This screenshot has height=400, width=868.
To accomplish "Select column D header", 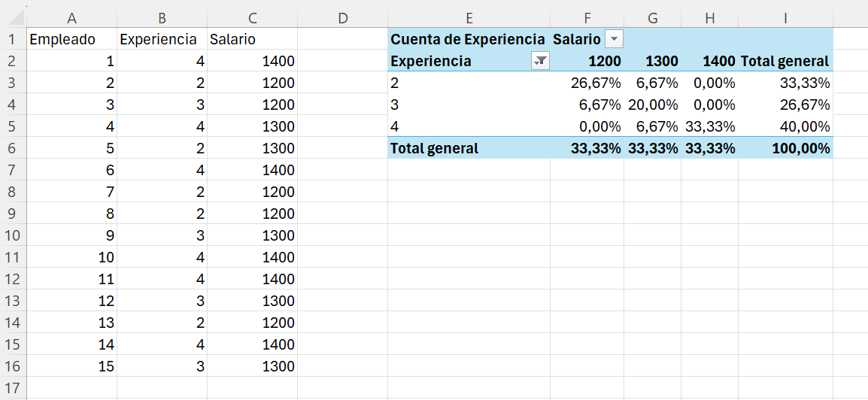I will click(x=342, y=18).
